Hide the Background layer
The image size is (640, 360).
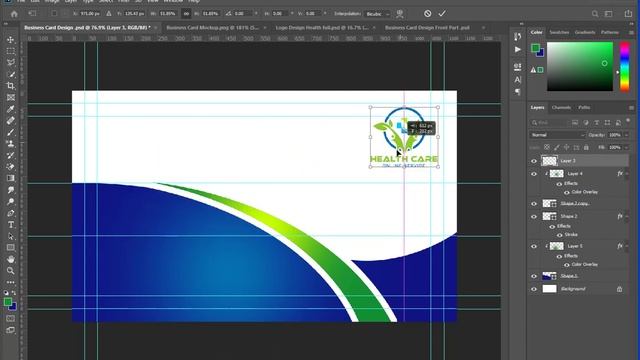[534, 289]
